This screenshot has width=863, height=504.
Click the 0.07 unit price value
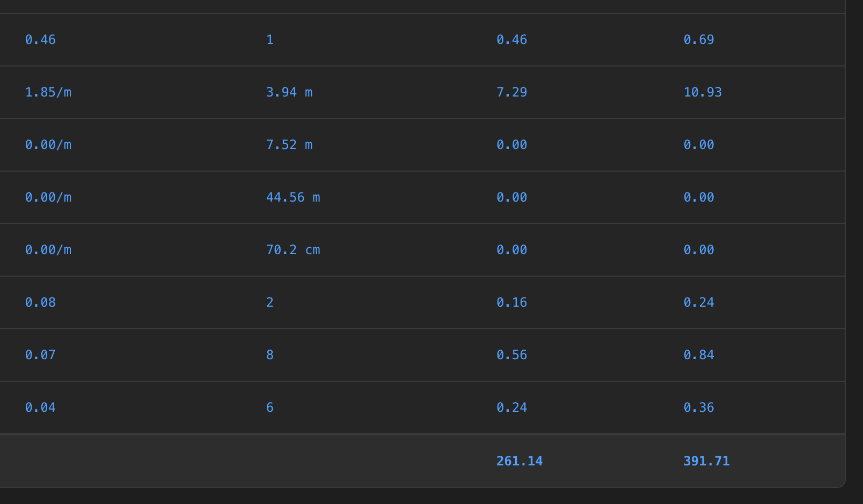click(40, 355)
